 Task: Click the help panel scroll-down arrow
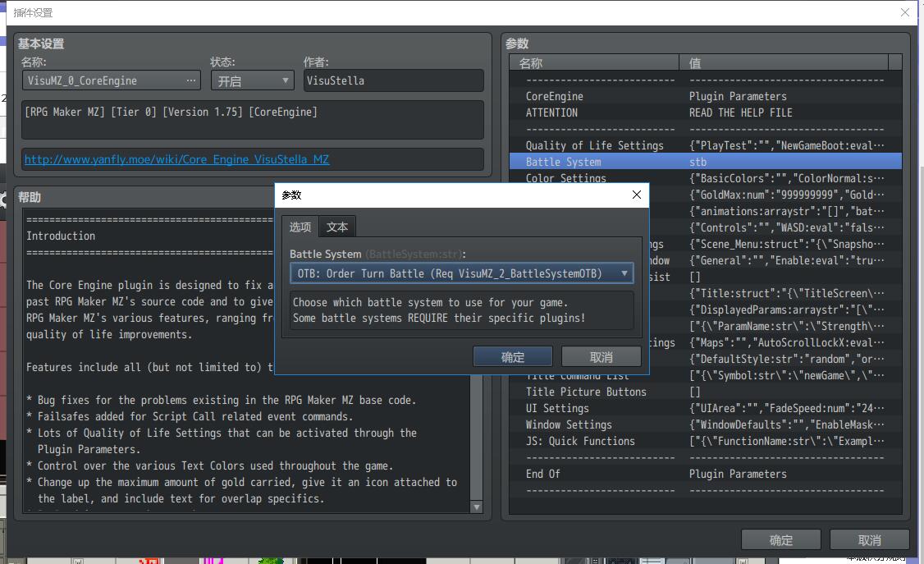pos(477,507)
